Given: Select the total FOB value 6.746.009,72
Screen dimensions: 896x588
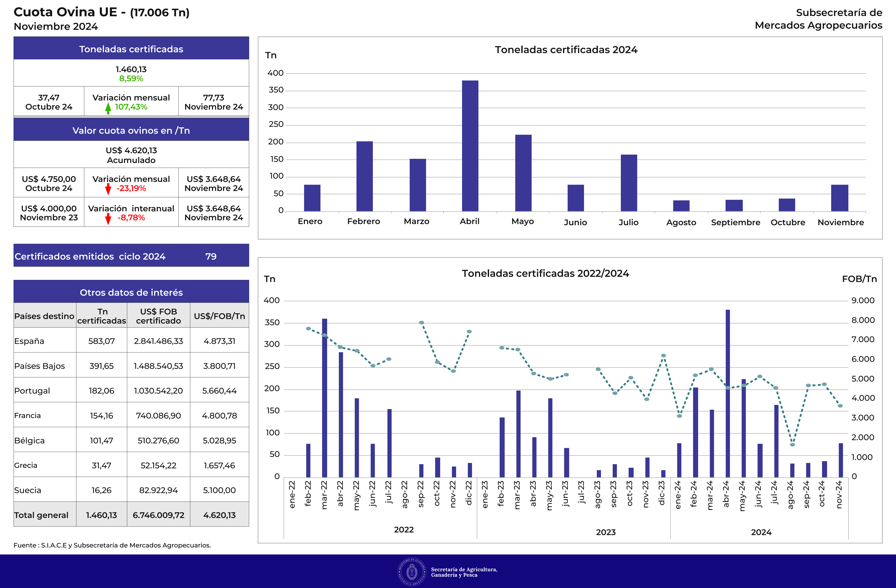Looking at the screenshot, I should [159, 515].
